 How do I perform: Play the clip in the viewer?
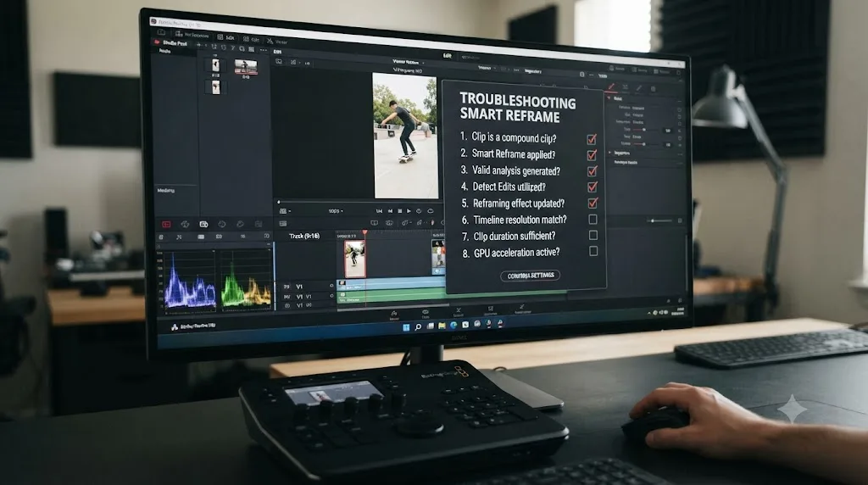(409, 211)
